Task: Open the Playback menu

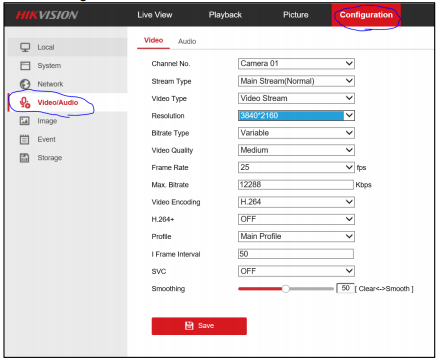Action: pyautogui.click(x=225, y=15)
